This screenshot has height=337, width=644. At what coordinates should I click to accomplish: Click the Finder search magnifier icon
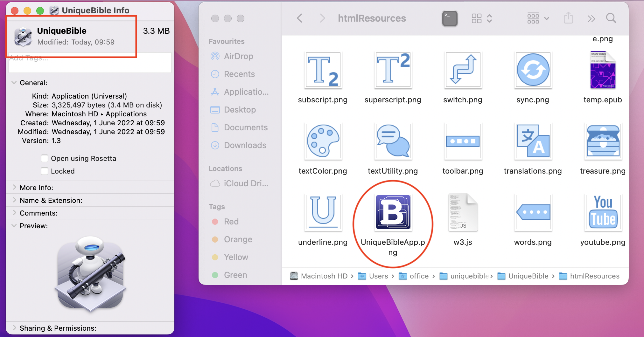point(611,18)
